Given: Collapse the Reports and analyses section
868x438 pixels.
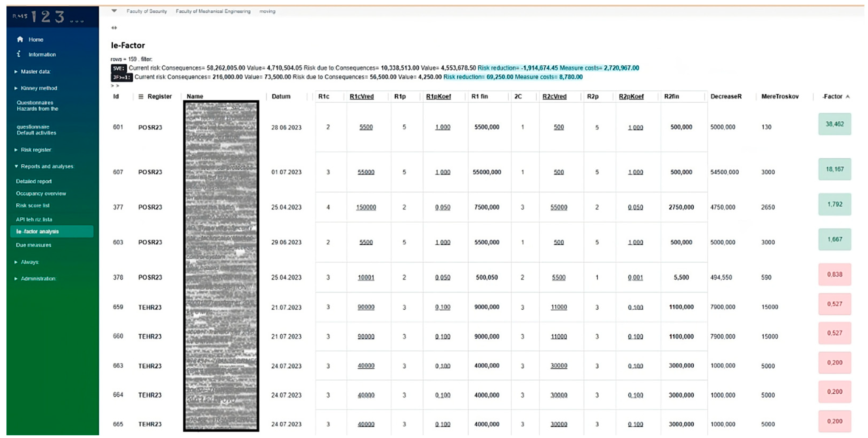Looking at the screenshot, I should click(47, 166).
